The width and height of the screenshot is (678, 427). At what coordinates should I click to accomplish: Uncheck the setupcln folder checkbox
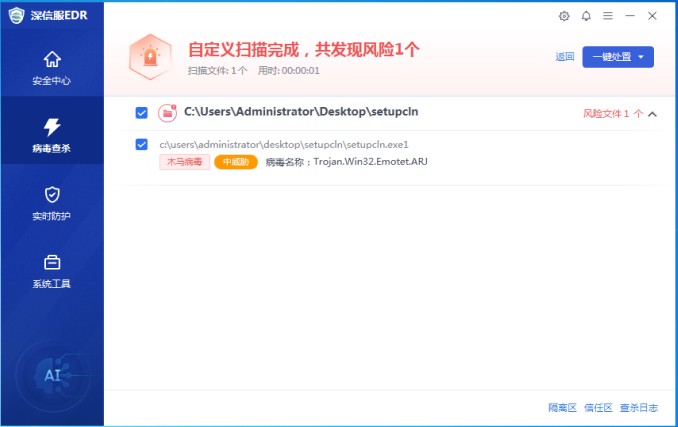(x=141, y=113)
